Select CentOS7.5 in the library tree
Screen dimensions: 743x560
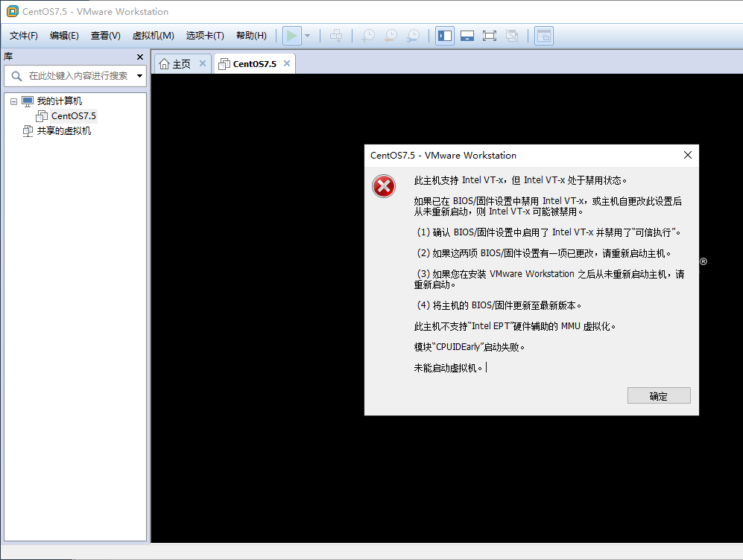pyautogui.click(x=73, y=115)
